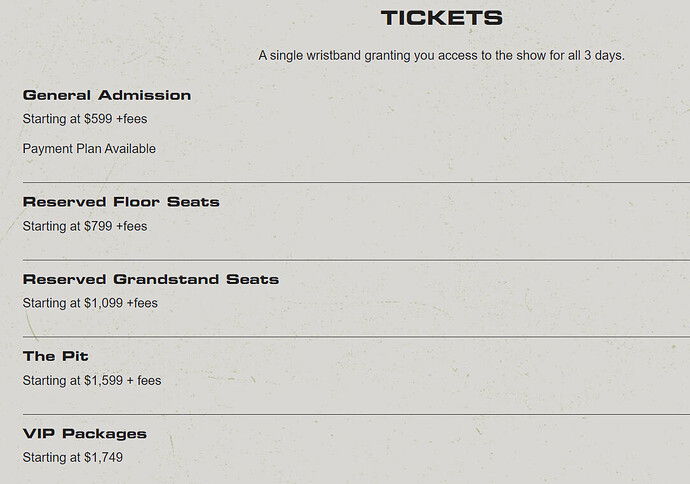The height and width of the screenshot is (484, 690).
Task: Click the Starting at $1,749 price
Action: 73,458
